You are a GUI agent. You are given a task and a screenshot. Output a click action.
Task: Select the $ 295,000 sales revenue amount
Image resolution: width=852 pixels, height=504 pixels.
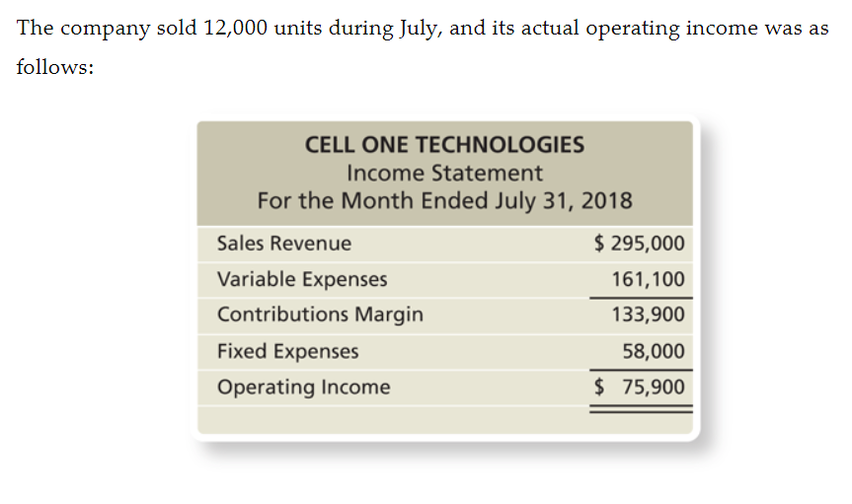[639, 244]
